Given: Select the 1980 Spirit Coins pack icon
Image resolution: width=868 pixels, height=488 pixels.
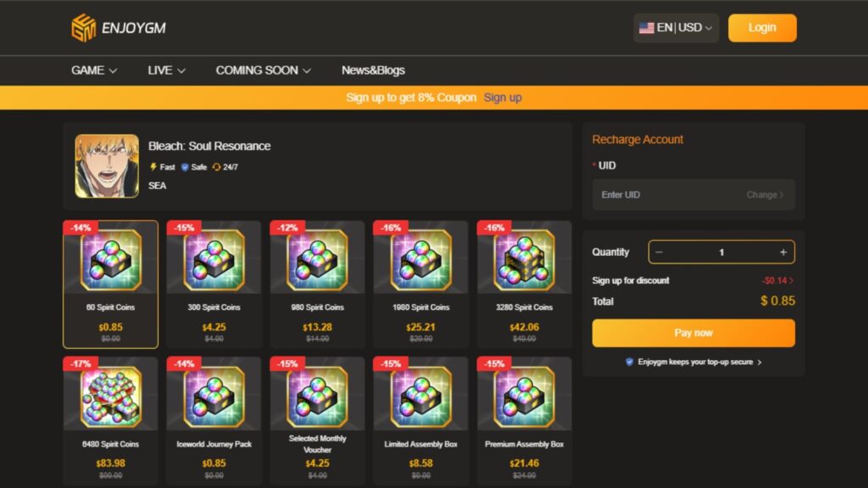Looking at the screenshot, I should (420, 260).
